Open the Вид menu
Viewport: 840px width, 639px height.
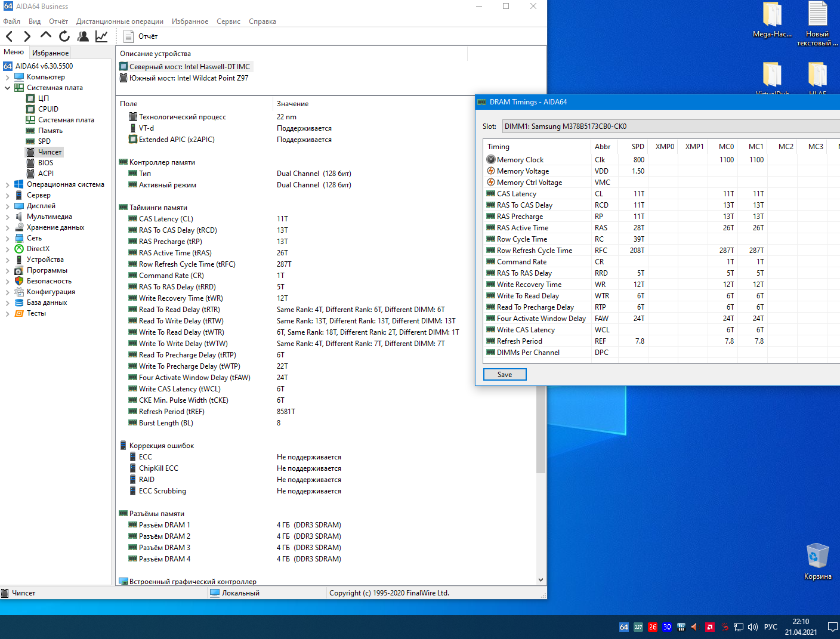click(35, 21)
